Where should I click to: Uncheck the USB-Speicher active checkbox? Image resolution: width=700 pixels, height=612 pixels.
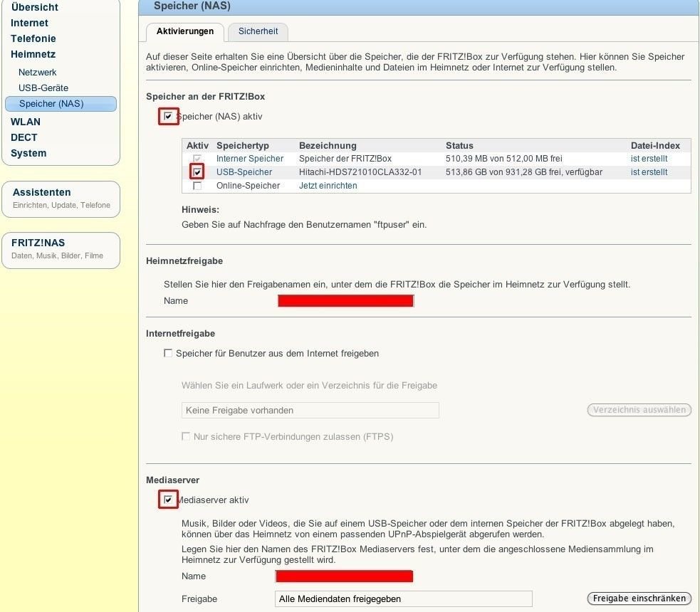pyautogui.click(x=197, y=172)
